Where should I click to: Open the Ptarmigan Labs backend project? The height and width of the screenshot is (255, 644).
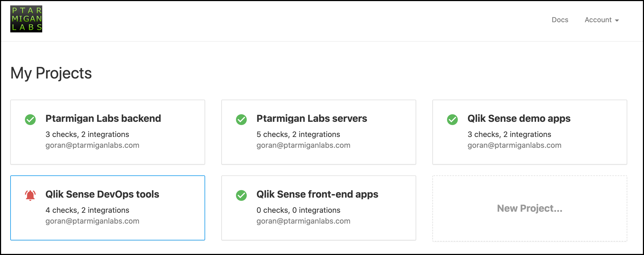103,118
